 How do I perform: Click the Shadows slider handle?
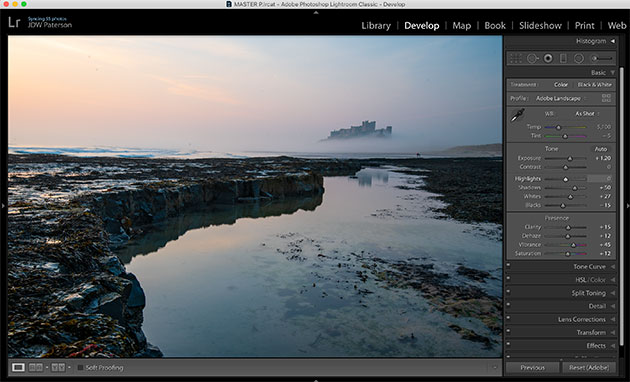(575, 188)
